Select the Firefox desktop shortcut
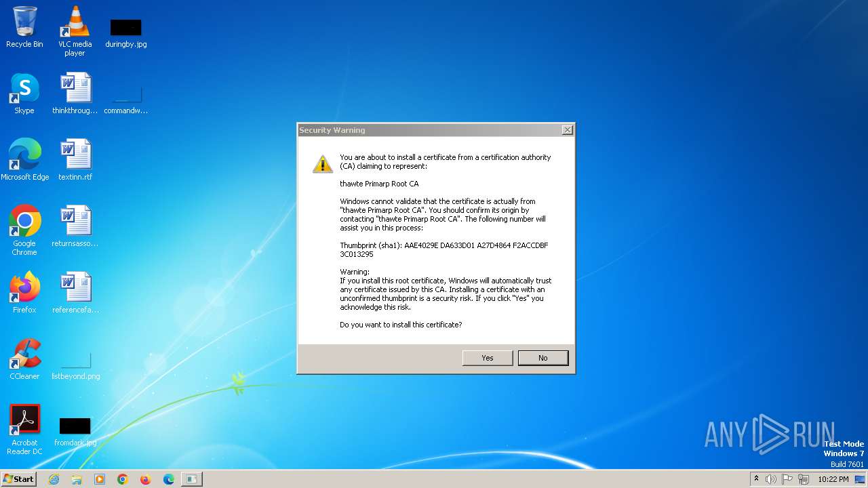 (x=24, y=292)
